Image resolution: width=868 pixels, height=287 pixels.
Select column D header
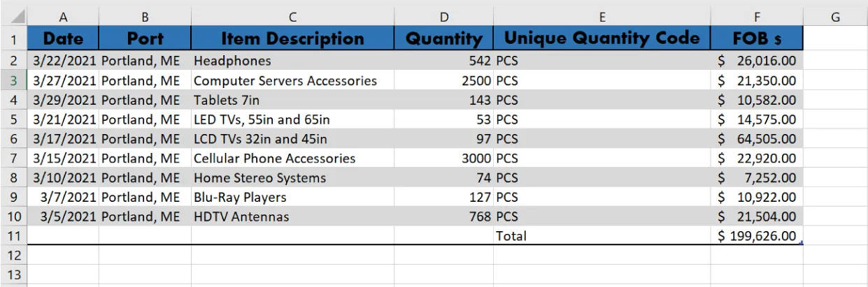point(443,17)
